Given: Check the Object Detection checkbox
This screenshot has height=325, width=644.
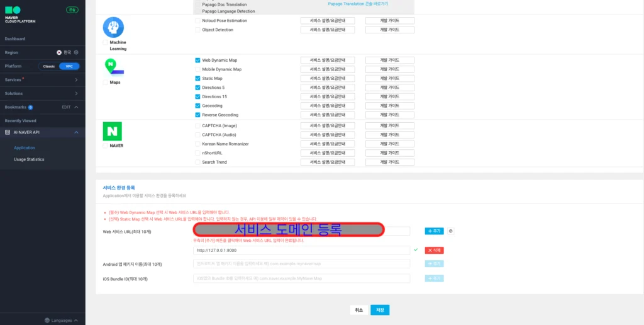Looking at the screenshot, I should pyautogui.click(x=197, y=30).
